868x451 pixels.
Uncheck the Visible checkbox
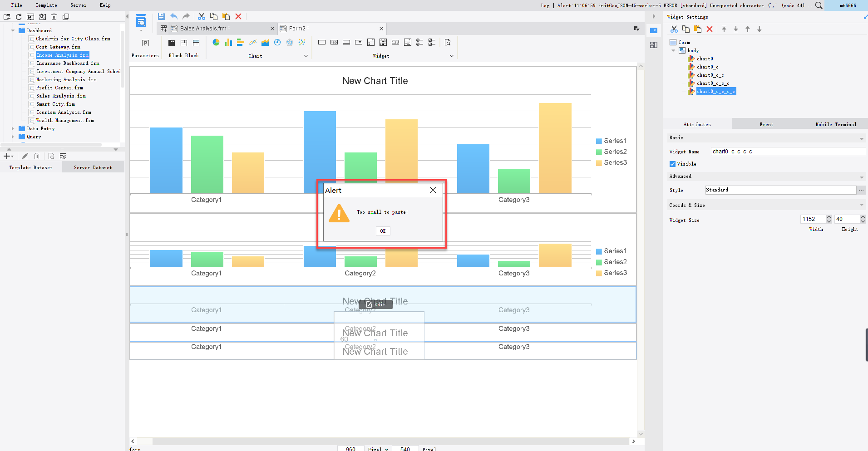tap(673, 164)
